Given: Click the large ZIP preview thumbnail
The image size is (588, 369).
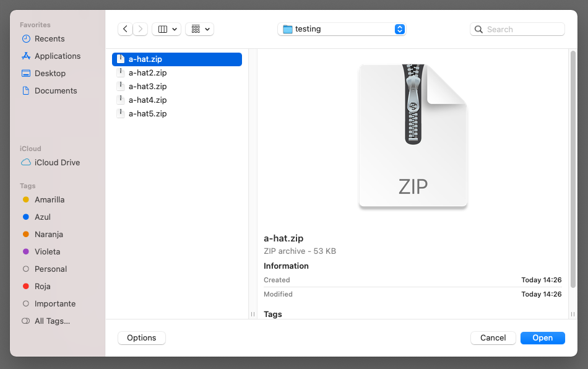Looking at the screenshot, I should point(413,136).
